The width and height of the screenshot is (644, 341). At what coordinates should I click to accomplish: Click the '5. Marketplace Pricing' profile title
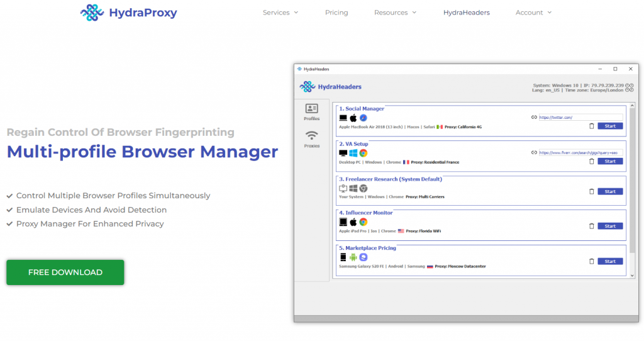point(367,248)
